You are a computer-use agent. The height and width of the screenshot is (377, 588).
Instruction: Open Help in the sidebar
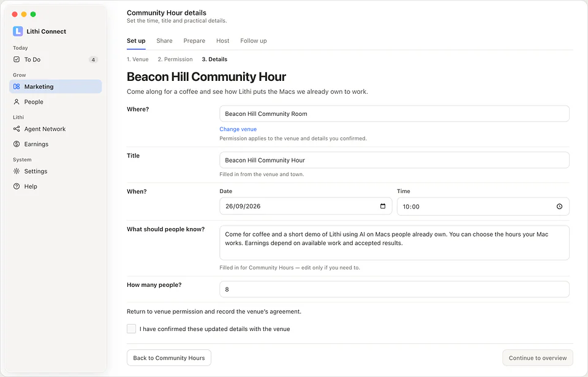56,186
